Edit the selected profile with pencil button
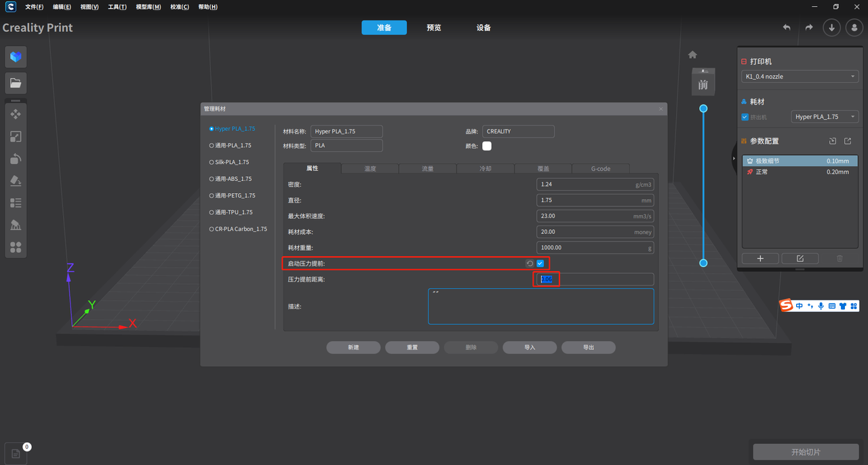Screen dimensions: 868x465 [x=800, y=258]
